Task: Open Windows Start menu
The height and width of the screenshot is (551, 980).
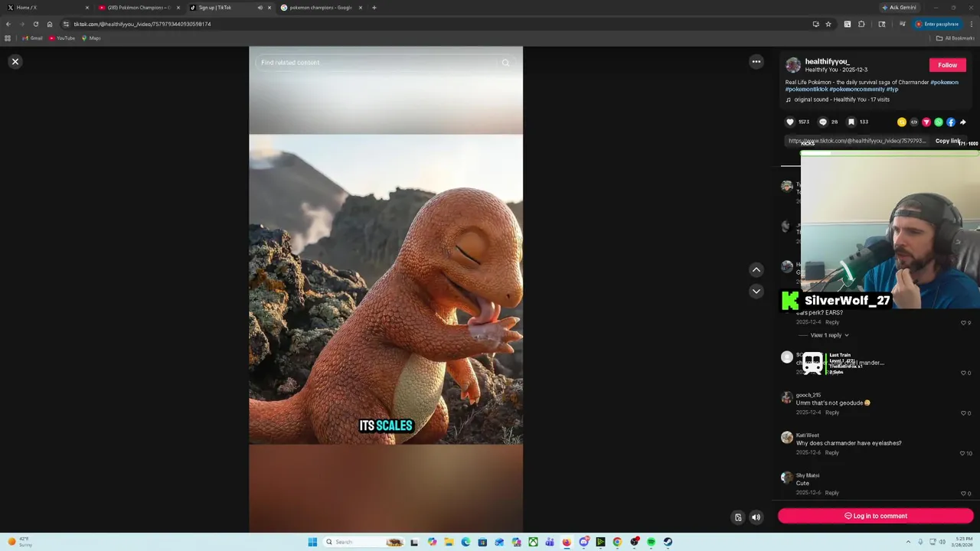Action: pos(312,542)
